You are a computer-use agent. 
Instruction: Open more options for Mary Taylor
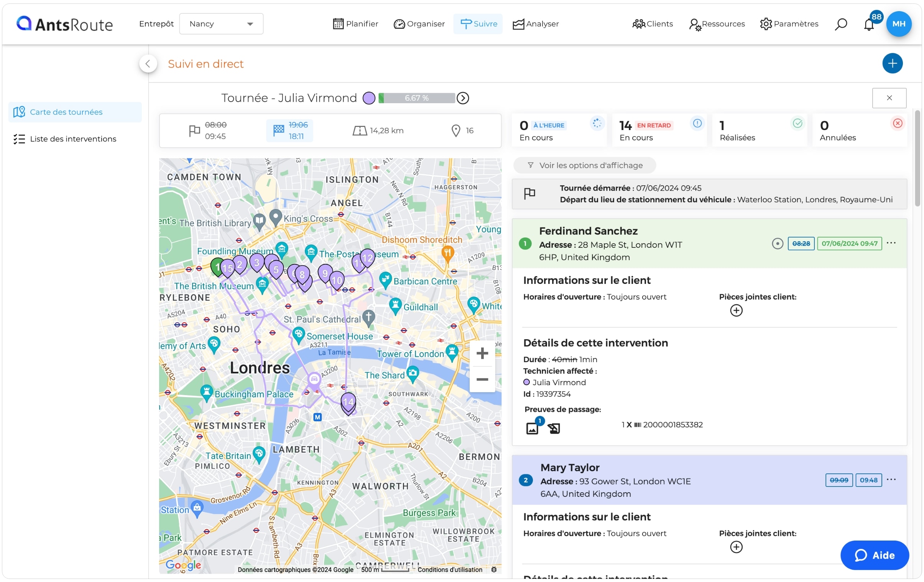pyautogui.click(x=891, y=480)
